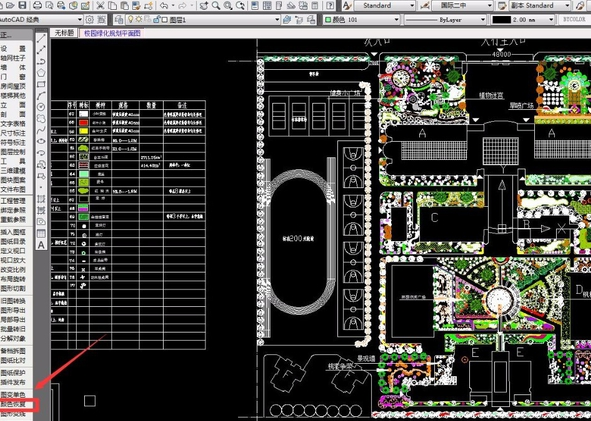This screenshot has width=591, height=421.
Task: Open Workspace Settings gear icon
Action: [x=90, y=20]
